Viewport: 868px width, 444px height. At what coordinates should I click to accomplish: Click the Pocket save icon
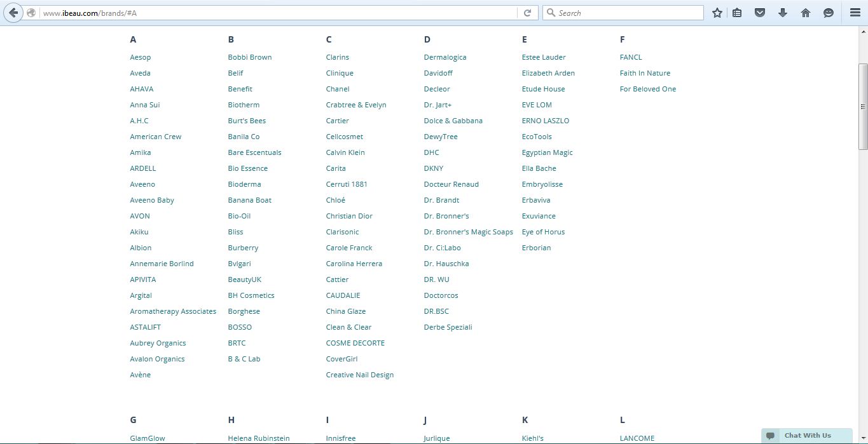tap(760, 13)
